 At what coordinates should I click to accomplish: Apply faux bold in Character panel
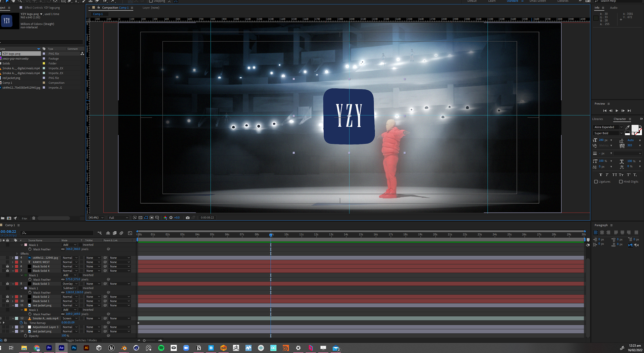point(601,175)
